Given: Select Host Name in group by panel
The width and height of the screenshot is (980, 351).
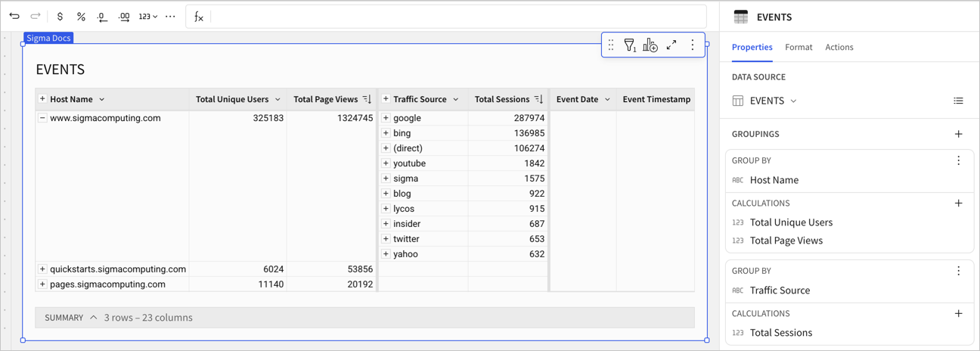Looking at the screenshot, I should (x=774, y=180).
